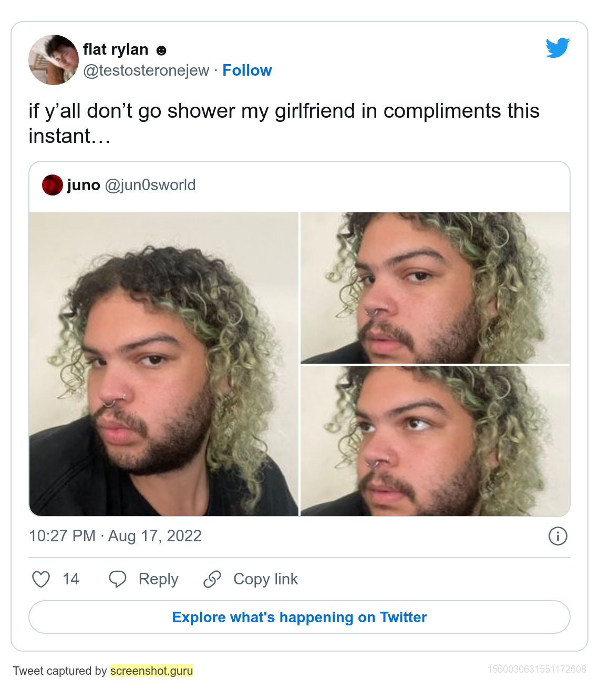Click the smiley emoji beside flat rylan

click(162, 50)
